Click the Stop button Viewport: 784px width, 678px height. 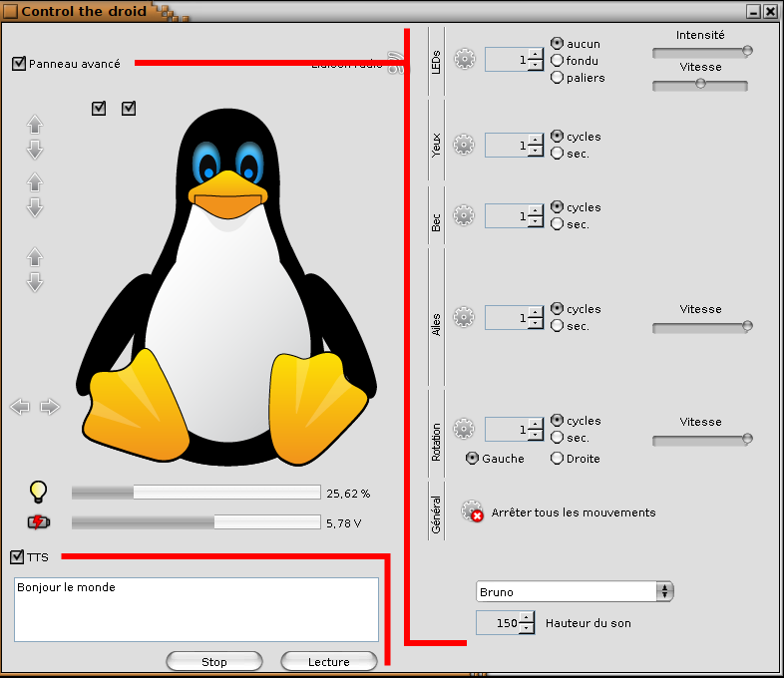tap(214, 661)
